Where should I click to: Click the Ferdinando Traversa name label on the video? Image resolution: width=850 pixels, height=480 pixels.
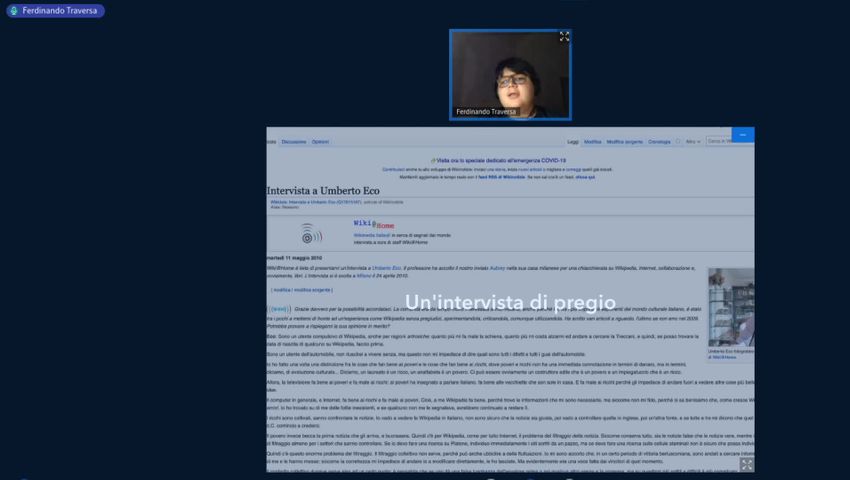tap(486, 112)
